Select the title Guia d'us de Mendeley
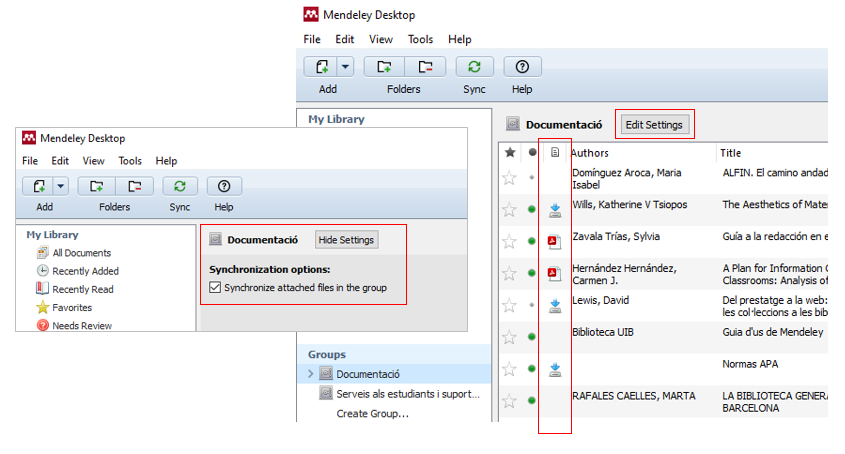 (x=773, y=332)
